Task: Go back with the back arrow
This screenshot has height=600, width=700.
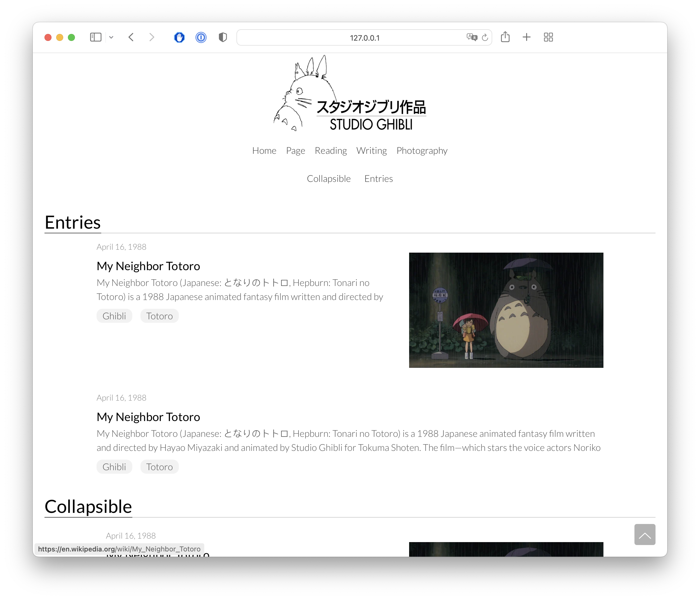Action: (x=131, y=37)
